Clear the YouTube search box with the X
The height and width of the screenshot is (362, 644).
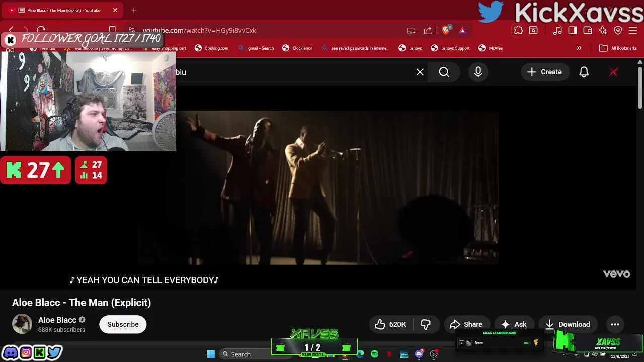[x=420, y=72]
